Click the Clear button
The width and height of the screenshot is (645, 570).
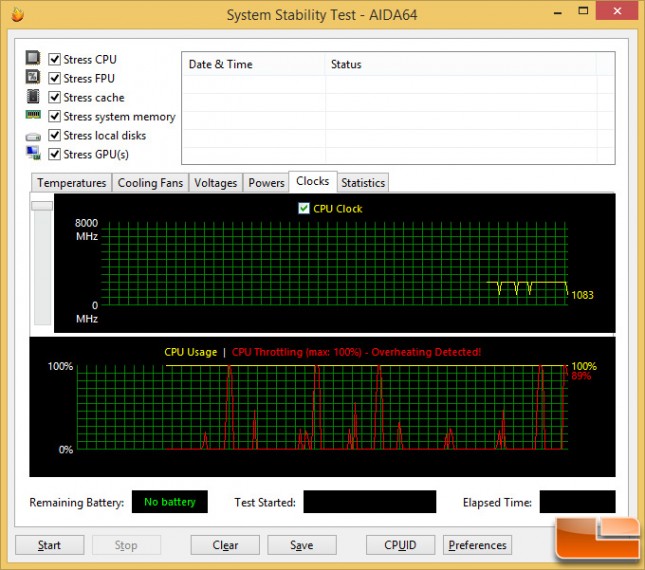[x=225, y=545]
